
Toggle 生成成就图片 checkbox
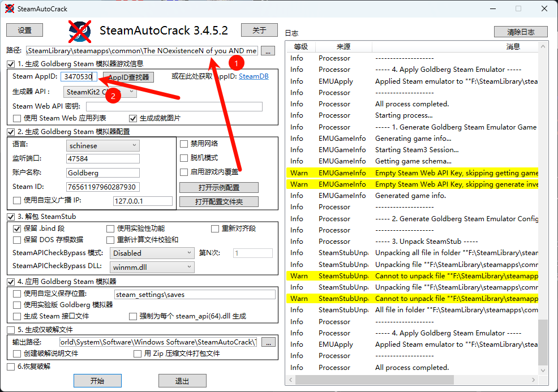pos(134,118)
